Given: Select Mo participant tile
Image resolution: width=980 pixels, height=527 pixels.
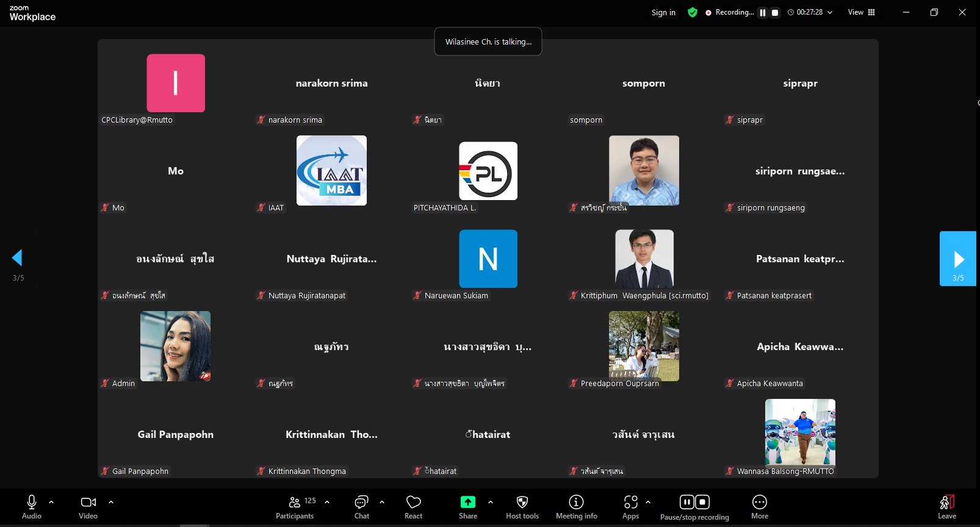Looking at the screenshot, I should pyautogui.click(x=176, y=171).
